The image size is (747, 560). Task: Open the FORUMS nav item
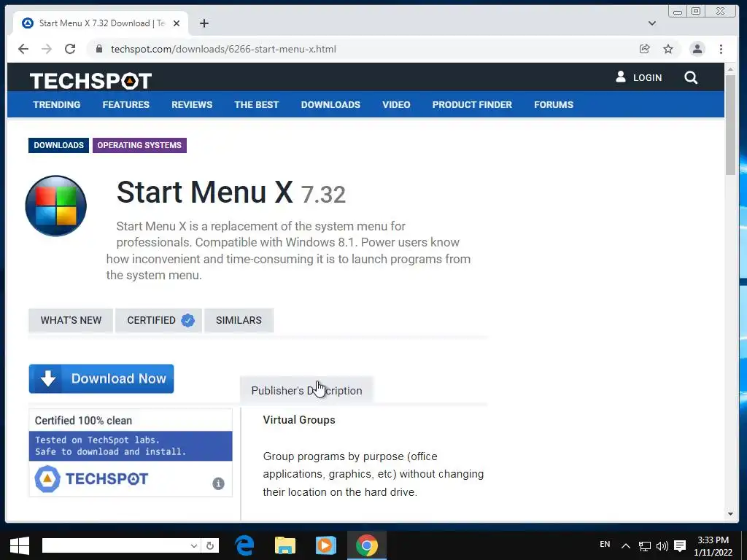(x=554, y=105)
